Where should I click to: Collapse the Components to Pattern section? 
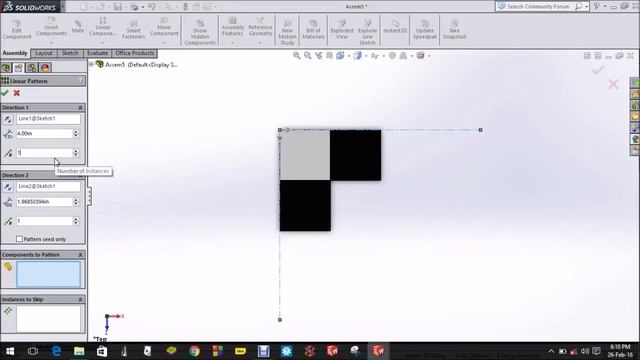coord(80,255)
